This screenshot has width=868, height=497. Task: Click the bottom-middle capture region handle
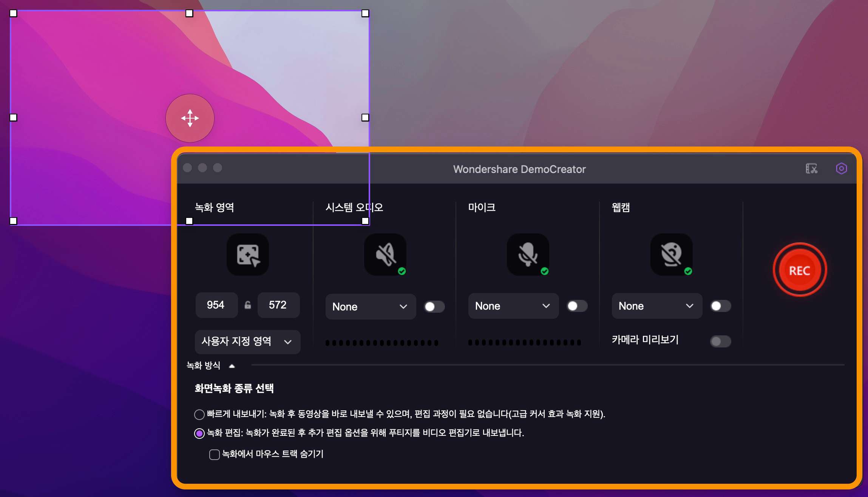point(189,221)
